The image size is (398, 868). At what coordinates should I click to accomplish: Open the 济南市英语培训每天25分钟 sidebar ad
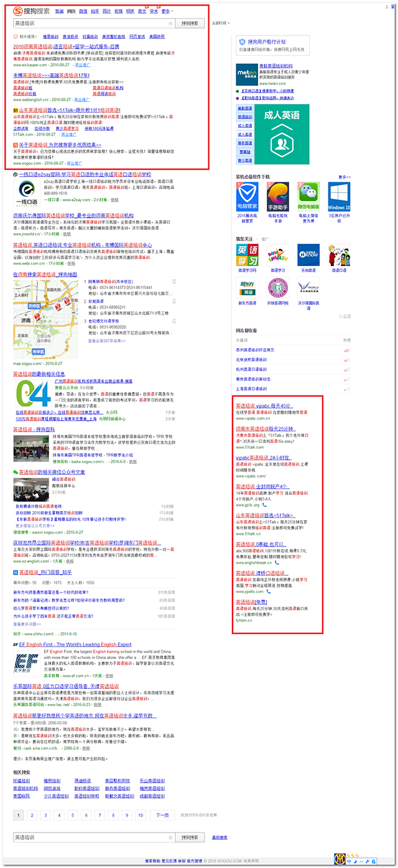266,429
